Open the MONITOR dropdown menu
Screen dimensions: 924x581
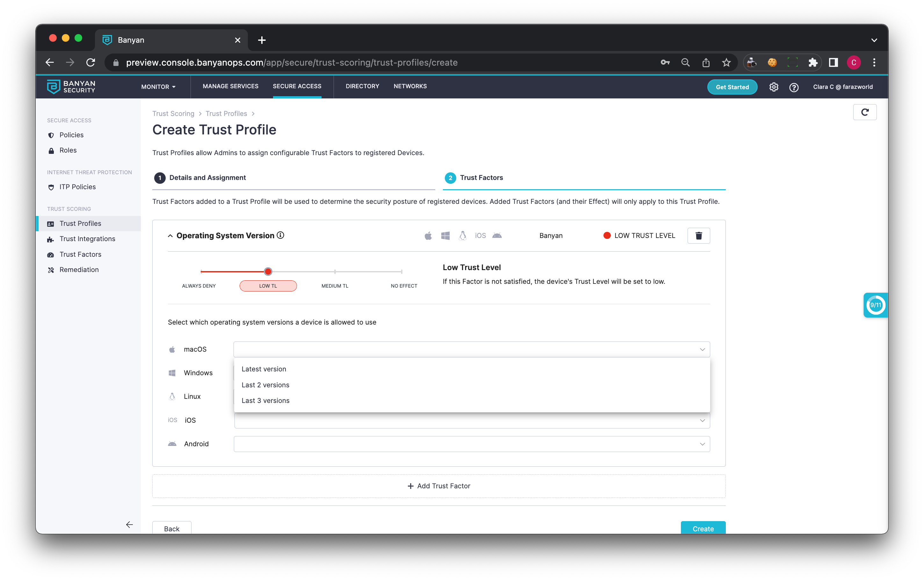pos(158,87)
